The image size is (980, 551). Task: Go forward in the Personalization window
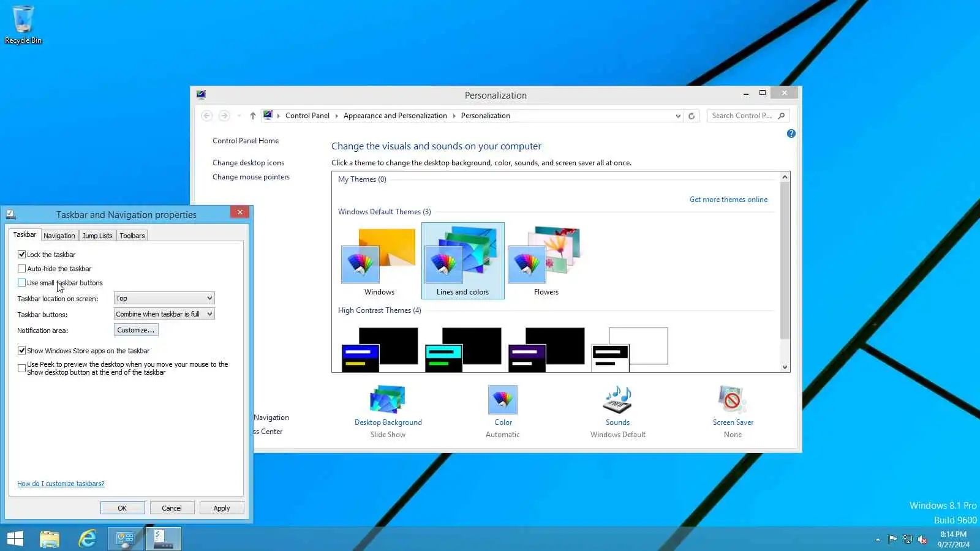(224, 116)
